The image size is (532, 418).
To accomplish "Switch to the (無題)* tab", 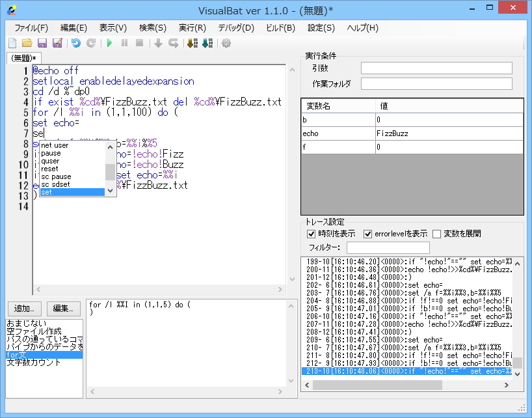I will pyautogui.click(x=21, y=57).
